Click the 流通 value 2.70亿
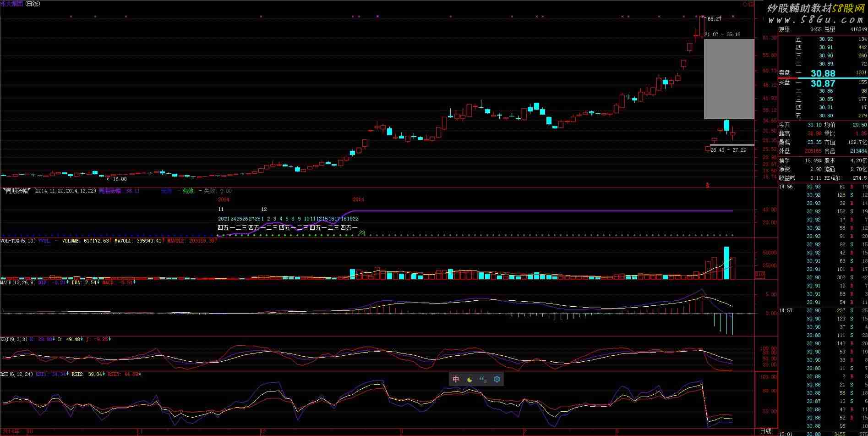 859,170
